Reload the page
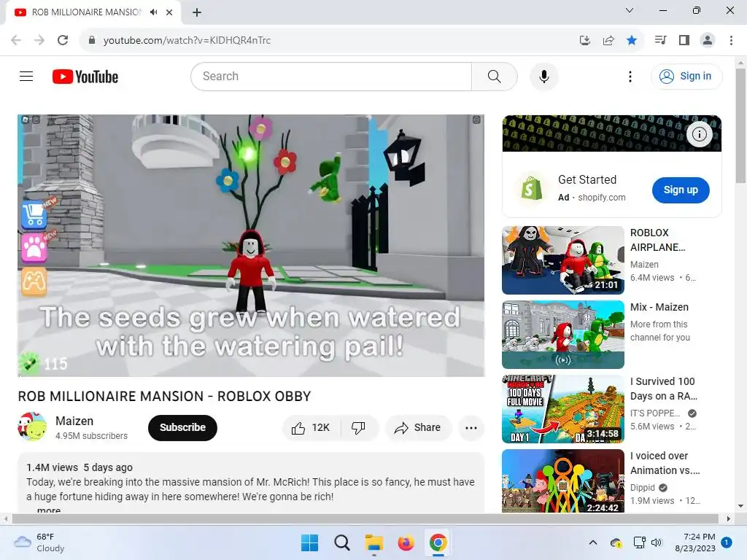 point(63,41)
